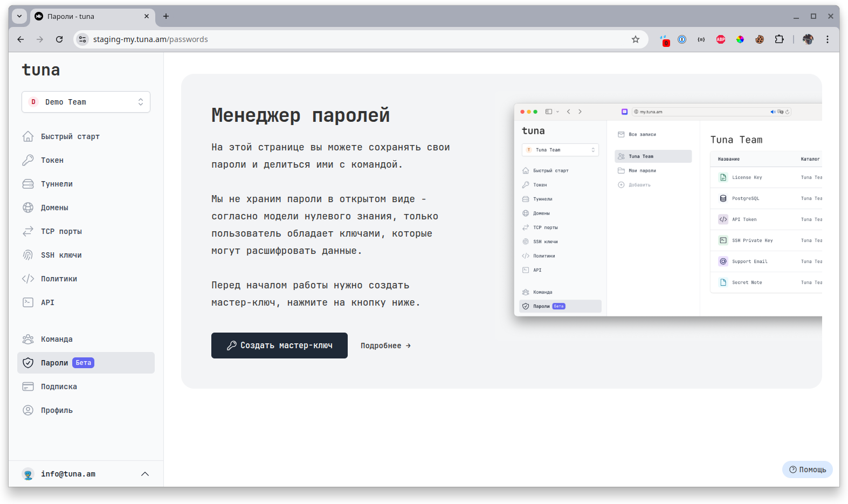
Task: Open the Подписка page
Action: pos(86,386)
